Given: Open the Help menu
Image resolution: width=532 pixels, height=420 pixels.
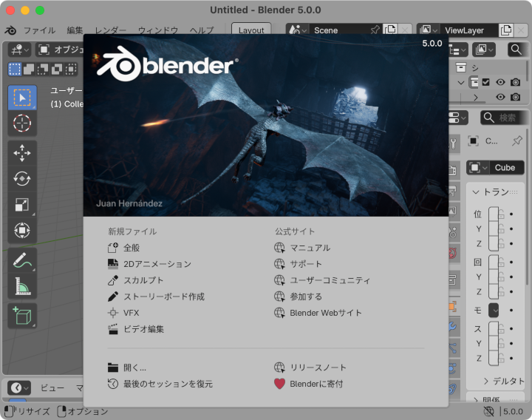Looking at the screenshot, I should (x=202, y=30).
